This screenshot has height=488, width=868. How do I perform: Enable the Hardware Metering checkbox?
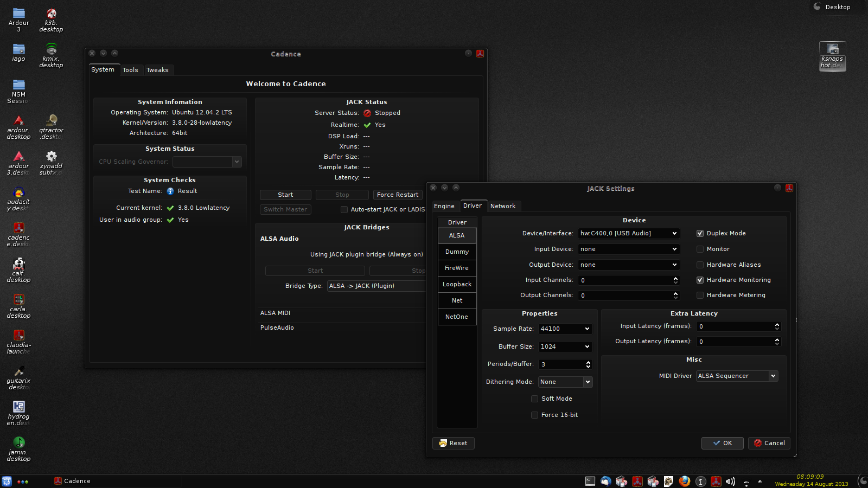tap(700, 296)
